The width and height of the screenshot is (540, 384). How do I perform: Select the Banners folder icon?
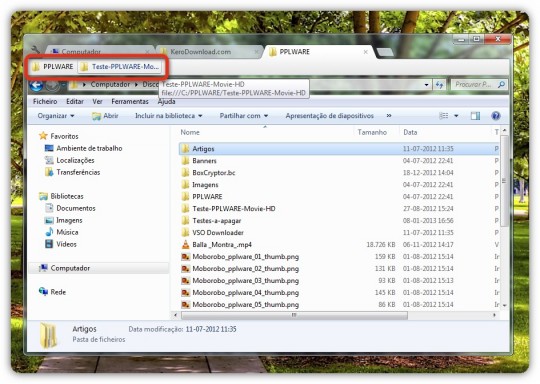(x=186, y=161)
